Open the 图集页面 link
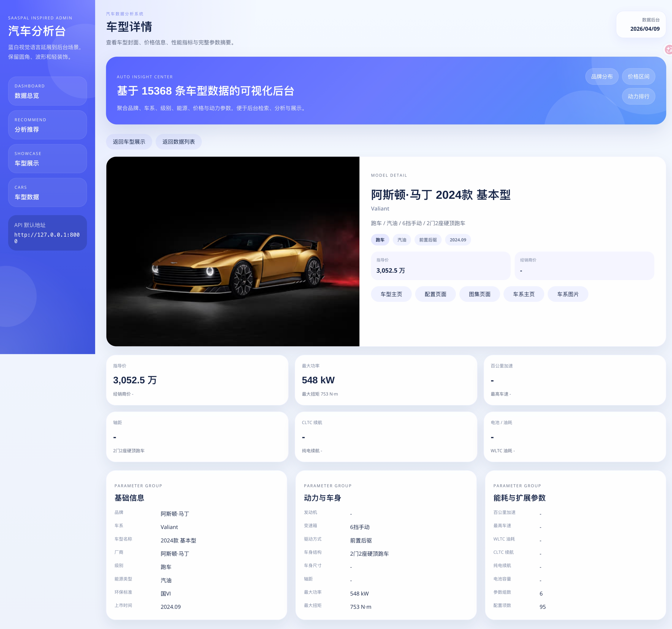This screenshot has width=672, height=629. coord(479,294)
